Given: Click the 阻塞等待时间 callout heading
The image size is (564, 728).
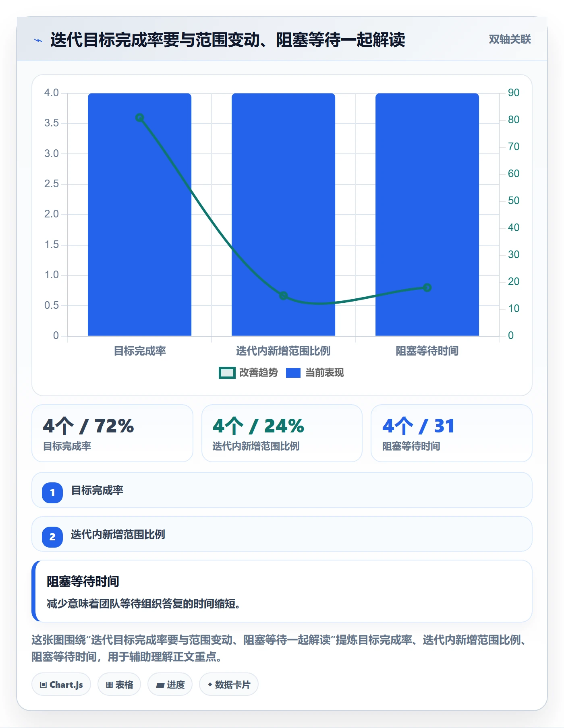Looking at the screenshot, I should pyautogui.click(x=83, y=581).
